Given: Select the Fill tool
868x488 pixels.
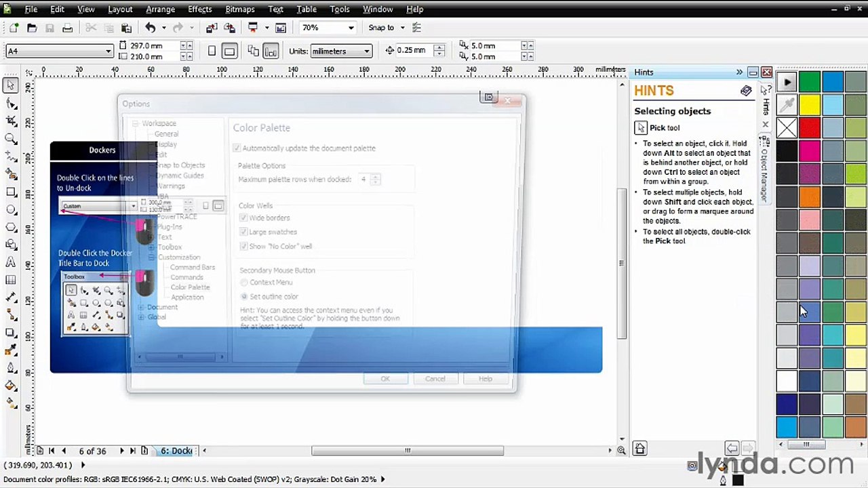Looking at the screenshot, I should click(x=11, y=386).
